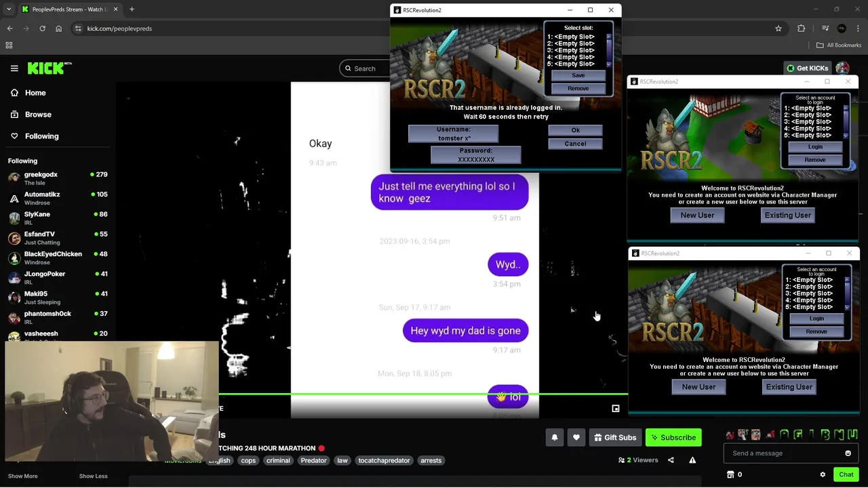This screenshot has width=868, height=488.
Task: Click the browser address bar URL
Action: pos(119,28)
